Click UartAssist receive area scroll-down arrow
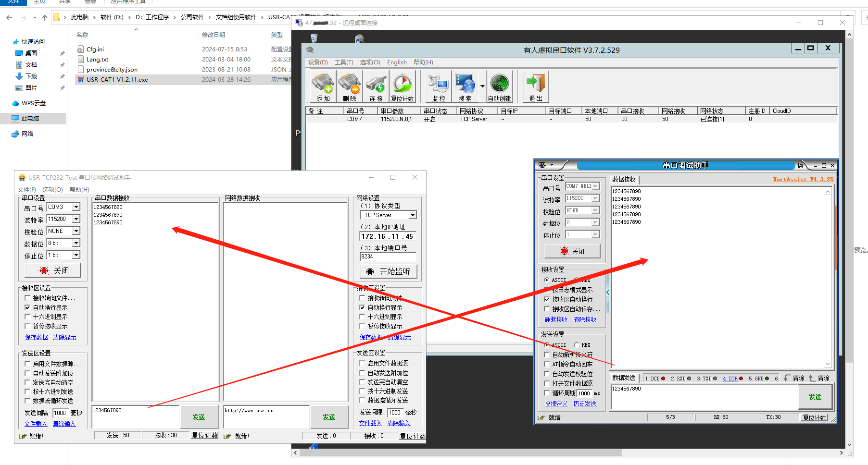 pos(828,364)
